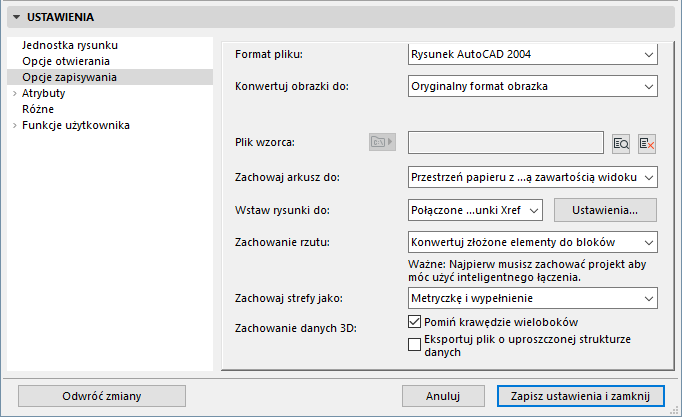
Task: Click the remove template file icon
Action: (647, 144)
